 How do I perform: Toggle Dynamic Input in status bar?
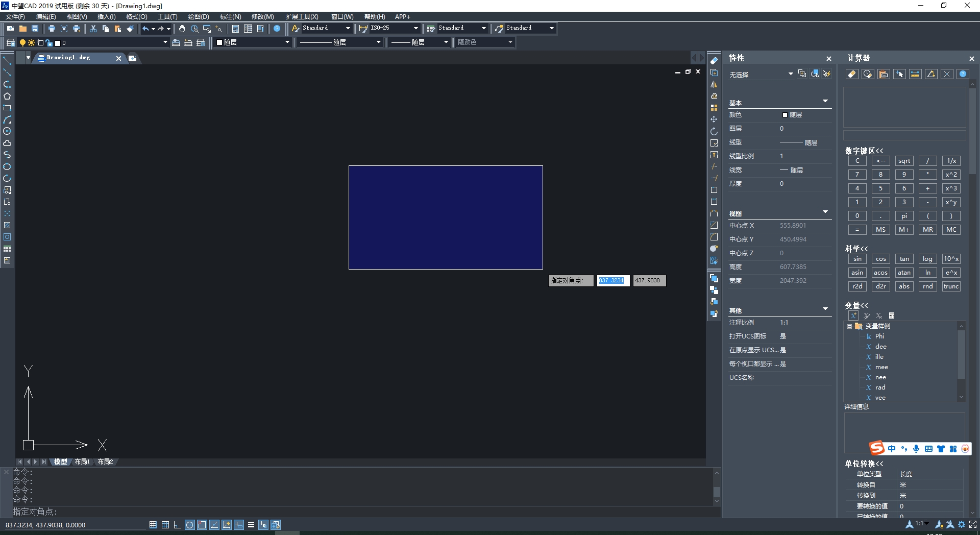239,525
